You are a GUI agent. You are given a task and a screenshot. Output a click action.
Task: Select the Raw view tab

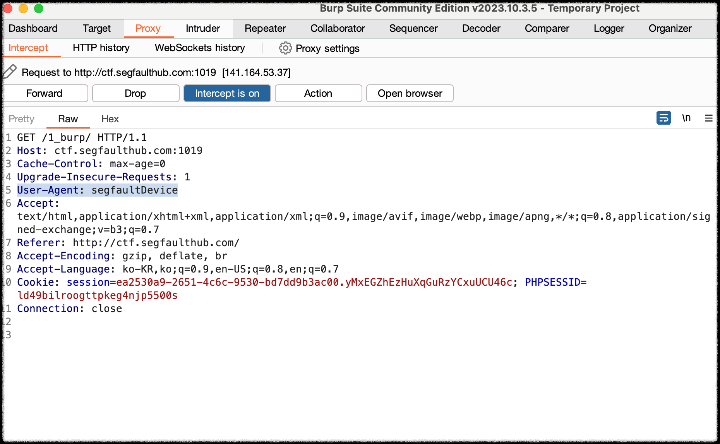68,118
